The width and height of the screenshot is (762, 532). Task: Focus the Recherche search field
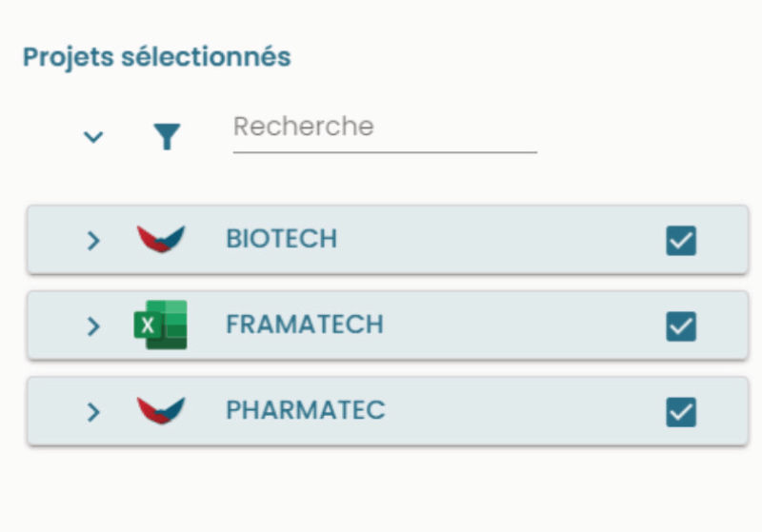pos(385,132)
